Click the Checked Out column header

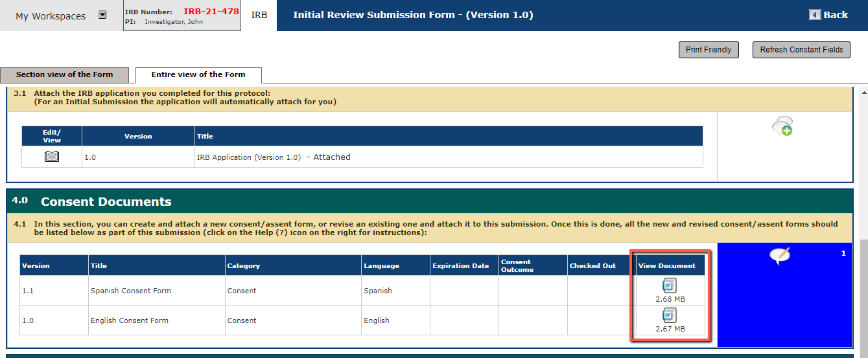pos(601,265)
